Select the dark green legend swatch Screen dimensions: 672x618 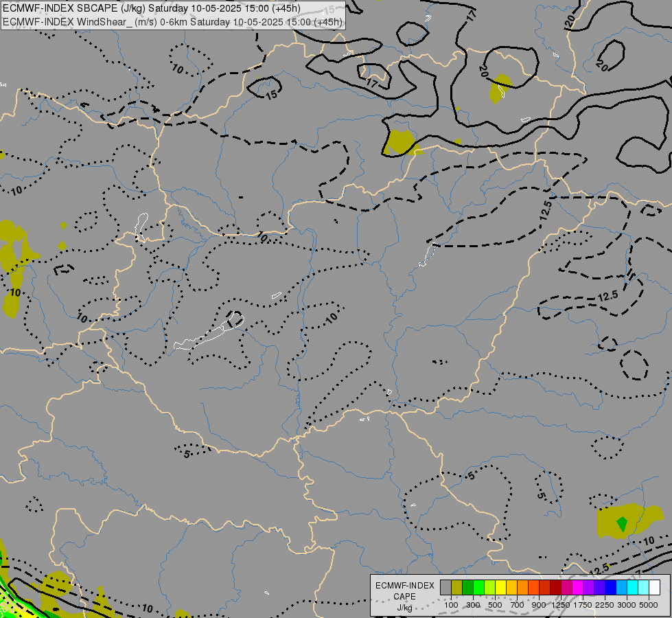point(468,587)
